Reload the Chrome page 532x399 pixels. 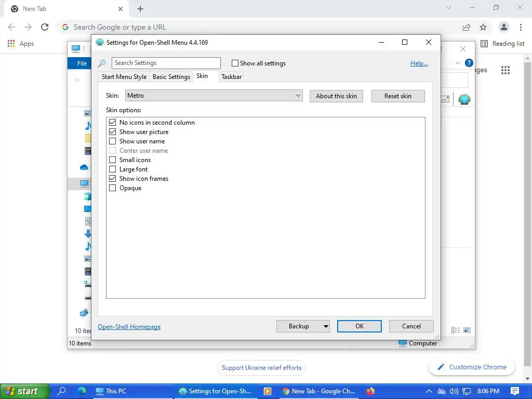click(x=45, y=27)
